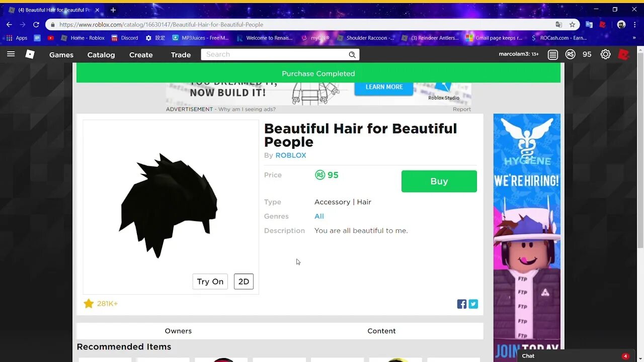Open the Apps bookmarks shortcut
The width and height of the screenshot is (644, 362).
17,38
